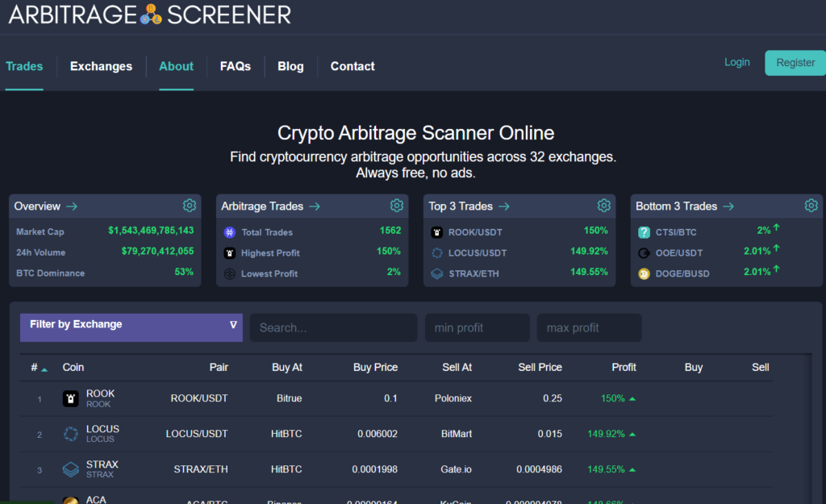The height and width of the screenshot is (504, 826).
Task: Expand the Filter by Exchange dropdown
Action: 131,327
